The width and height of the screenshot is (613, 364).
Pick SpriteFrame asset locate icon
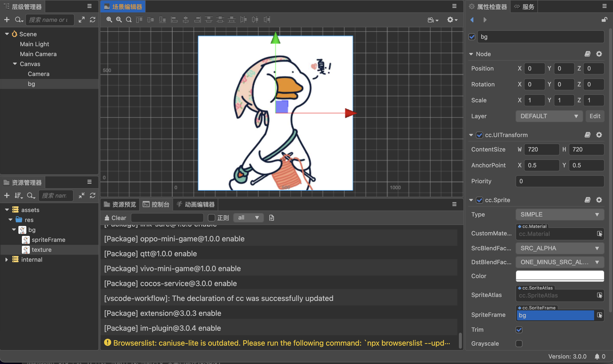coord(600,315)
